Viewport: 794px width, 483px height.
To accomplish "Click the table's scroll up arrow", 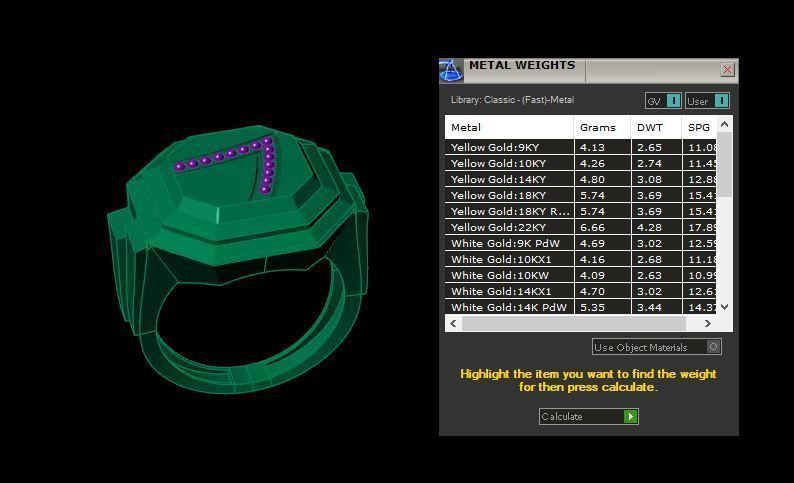I will 725,124.
